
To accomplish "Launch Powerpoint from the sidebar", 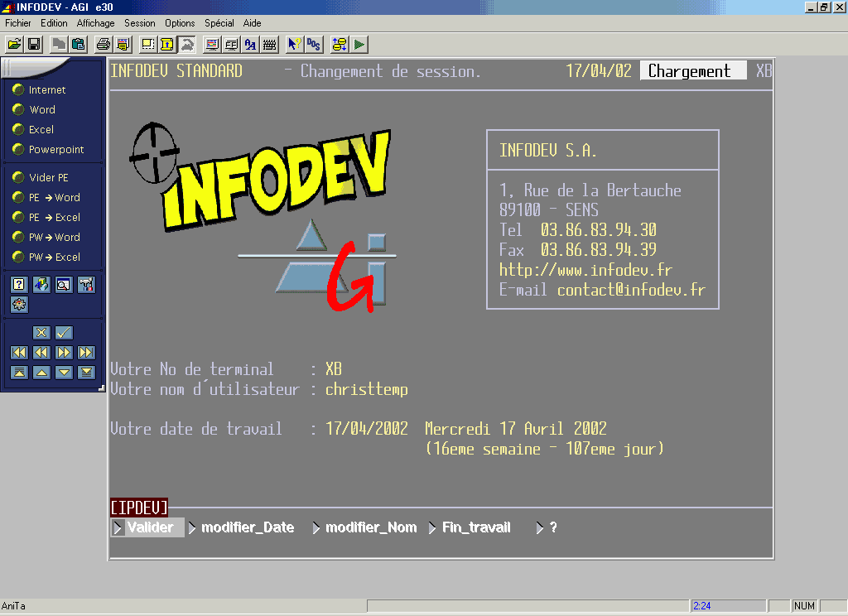I will [x=48, y=149].
